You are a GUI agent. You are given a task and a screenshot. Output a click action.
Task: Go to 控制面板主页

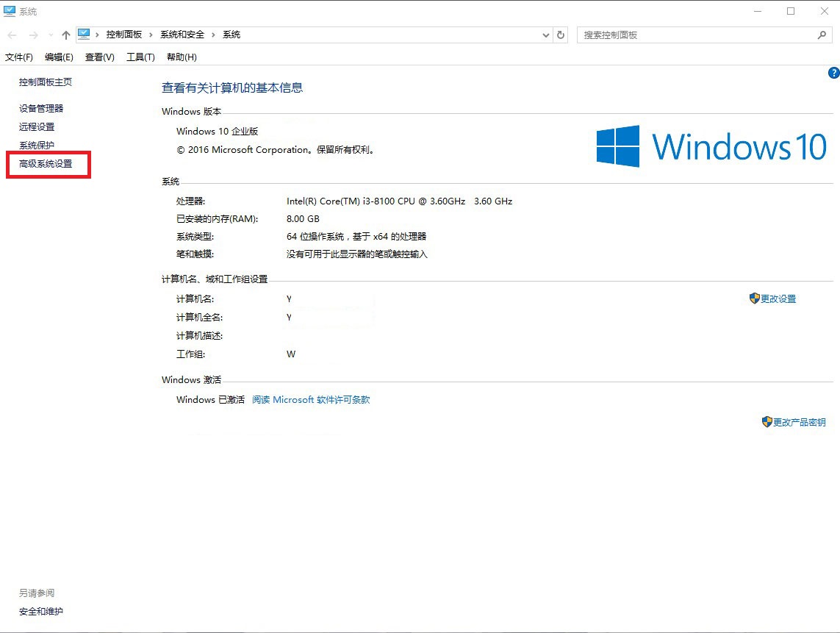(46, 82)
